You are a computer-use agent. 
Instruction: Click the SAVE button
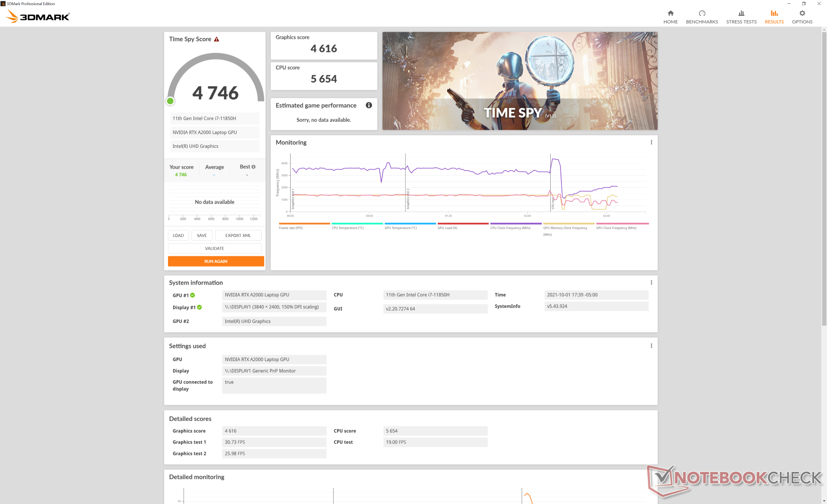pos(202,235)
